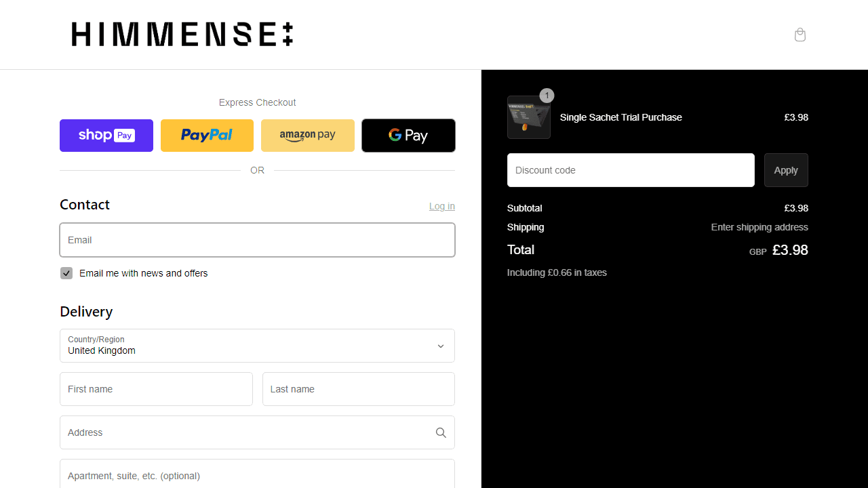Click the Total GBP £3.98 amount

(x=778, y=250)
